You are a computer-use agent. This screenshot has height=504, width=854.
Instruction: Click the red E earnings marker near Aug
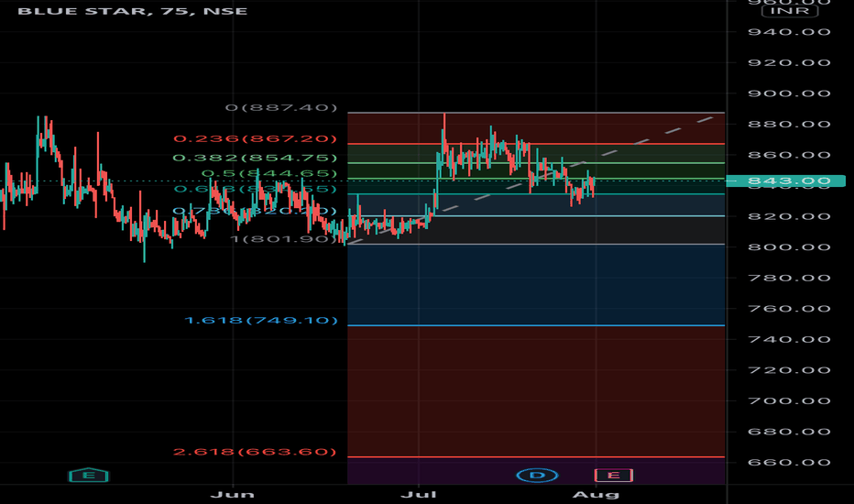(x=613, y=475)
